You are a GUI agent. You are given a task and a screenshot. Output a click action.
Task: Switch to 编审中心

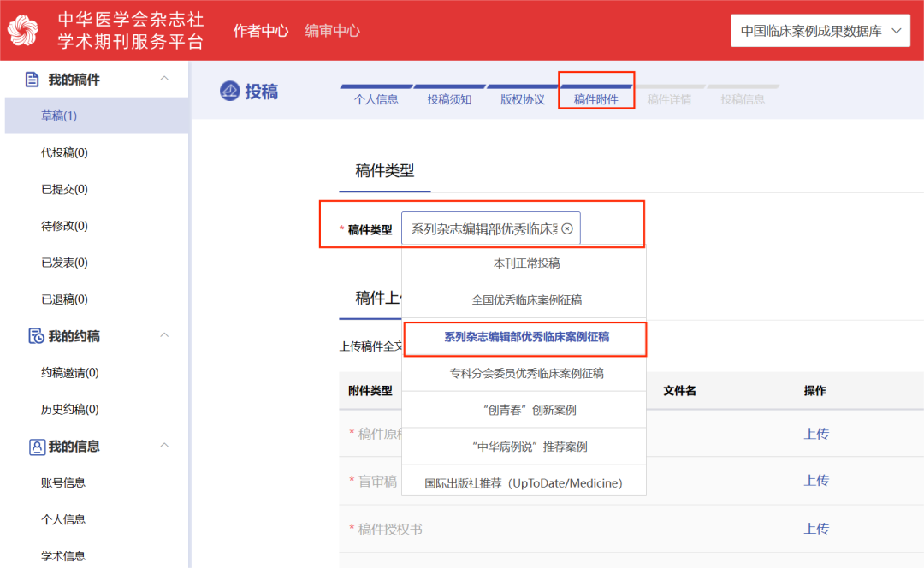pyautogui.click(x=332, y=31)
